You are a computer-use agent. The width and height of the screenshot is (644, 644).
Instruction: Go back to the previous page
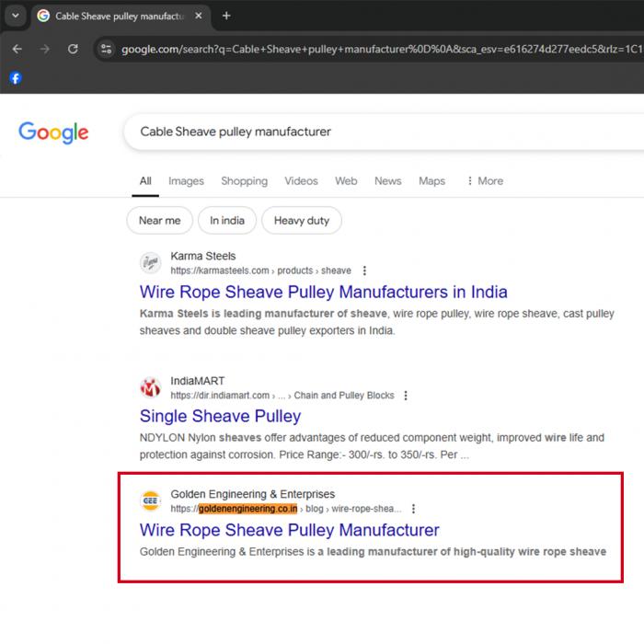[x=17, y=50]
